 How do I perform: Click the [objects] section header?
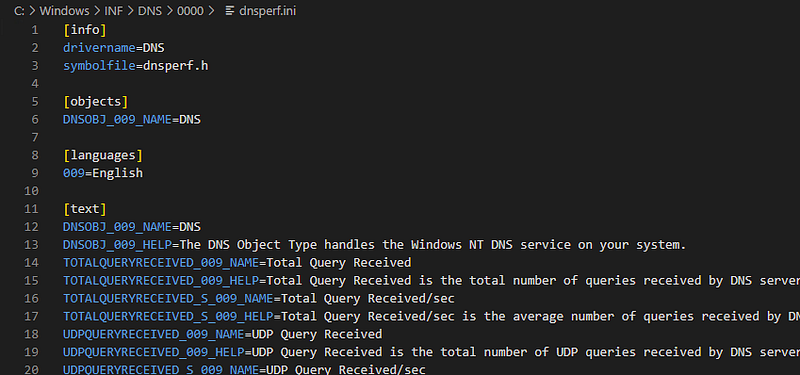[95, 102]
